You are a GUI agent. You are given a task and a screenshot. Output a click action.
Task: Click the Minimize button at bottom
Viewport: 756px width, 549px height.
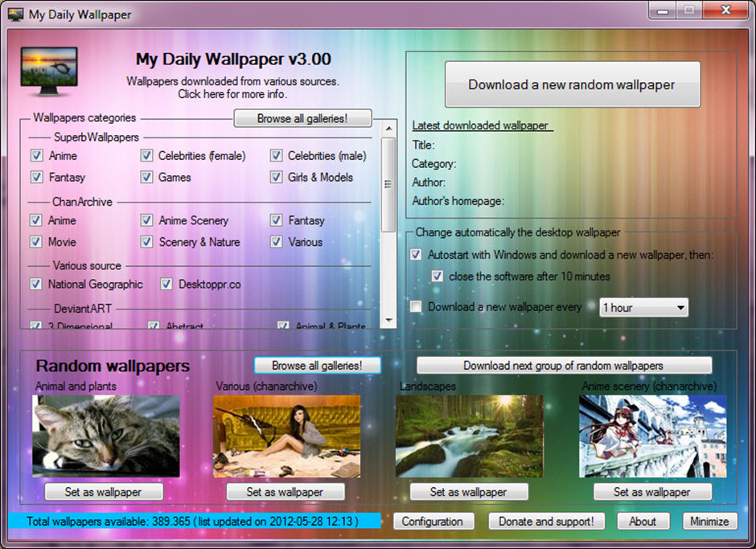[709, 521]
